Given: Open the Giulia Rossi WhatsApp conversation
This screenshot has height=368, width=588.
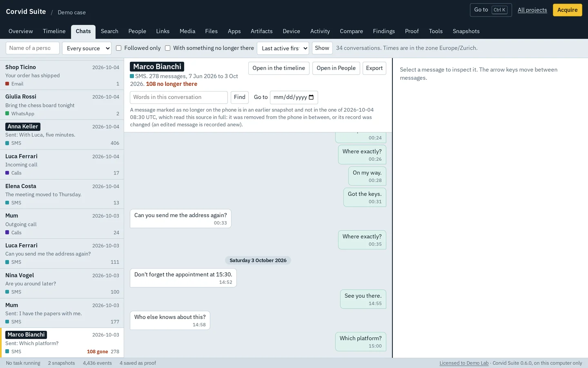Looking at the screenshot, I should click(x=62, y=105).
